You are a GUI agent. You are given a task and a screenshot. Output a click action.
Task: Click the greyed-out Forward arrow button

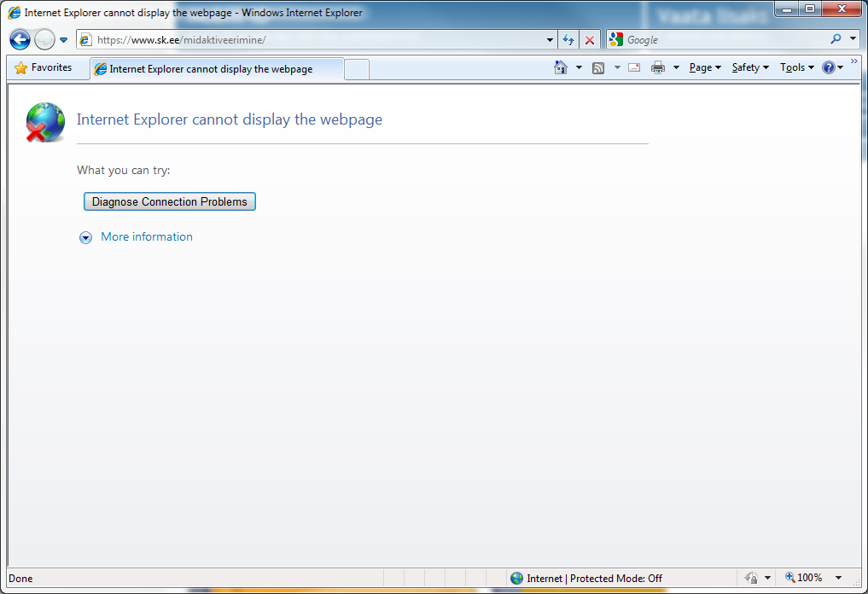tap(44, 40)
